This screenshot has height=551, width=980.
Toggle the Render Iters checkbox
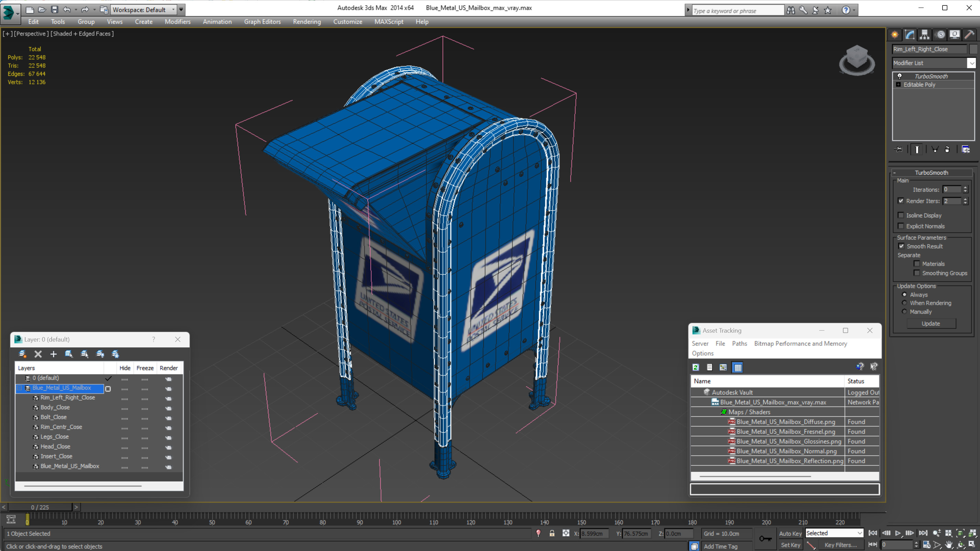tap(901, 201)
